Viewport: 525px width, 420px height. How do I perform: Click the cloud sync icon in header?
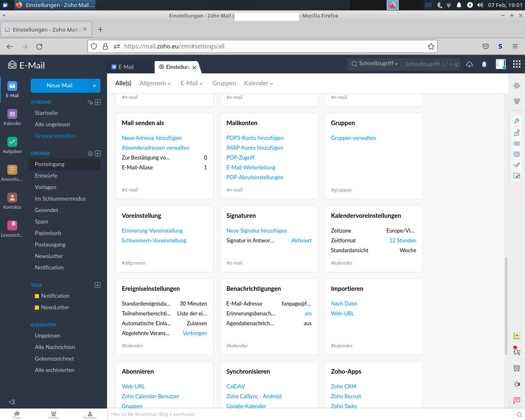click(470, 64)
